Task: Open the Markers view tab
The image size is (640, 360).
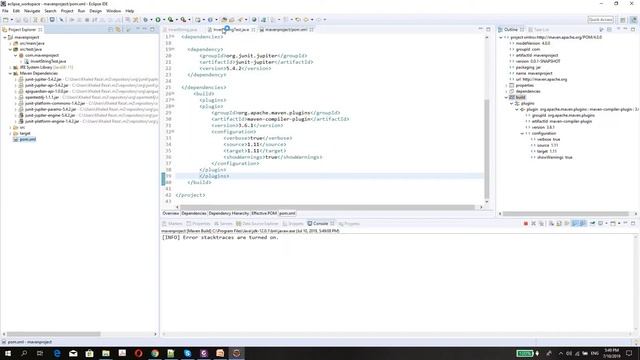Action: (x=172, y=224)
